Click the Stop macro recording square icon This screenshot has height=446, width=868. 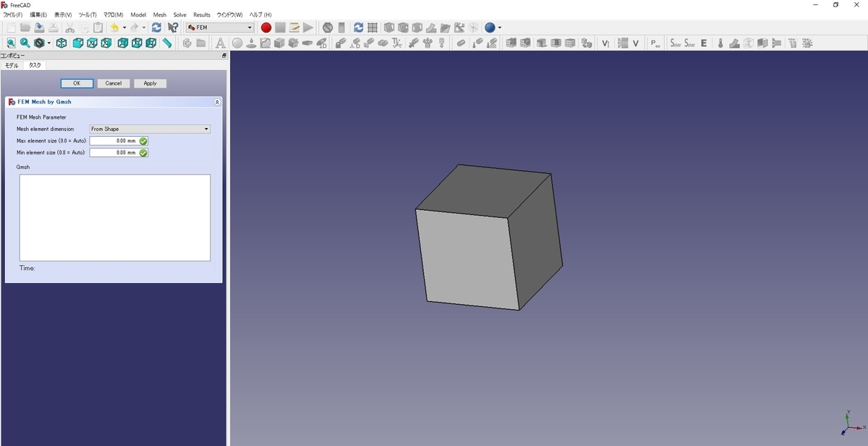pos(280,28)
